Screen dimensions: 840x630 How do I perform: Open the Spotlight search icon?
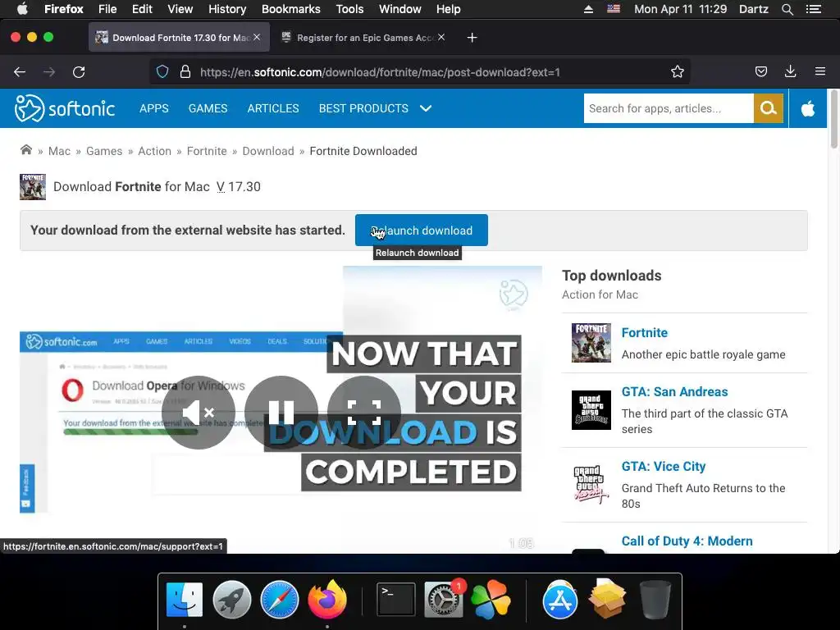tap(787, 9)
